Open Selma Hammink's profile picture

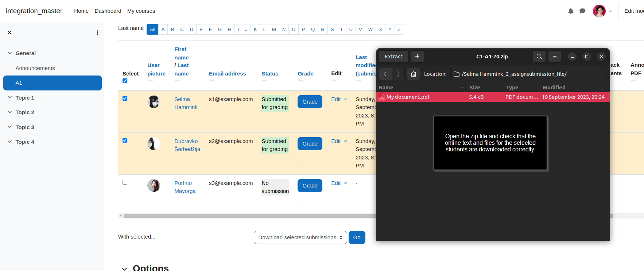click(x=154, y=102)
